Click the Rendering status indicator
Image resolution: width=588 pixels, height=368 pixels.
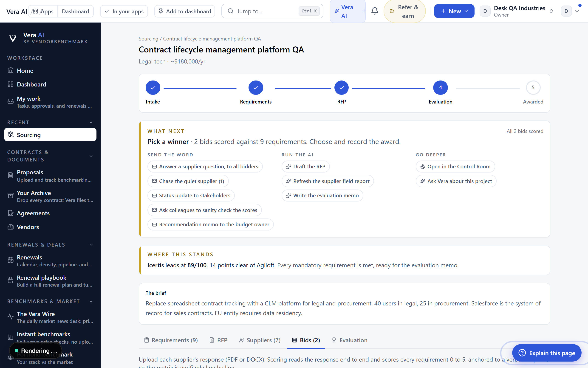pyautogui.click(x=35, y=351)
